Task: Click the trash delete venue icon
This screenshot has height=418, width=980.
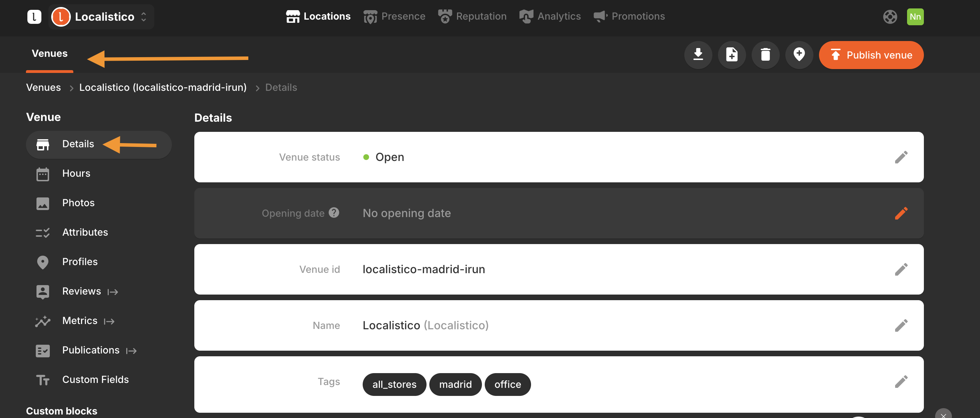Action: (x=765, y=55)
